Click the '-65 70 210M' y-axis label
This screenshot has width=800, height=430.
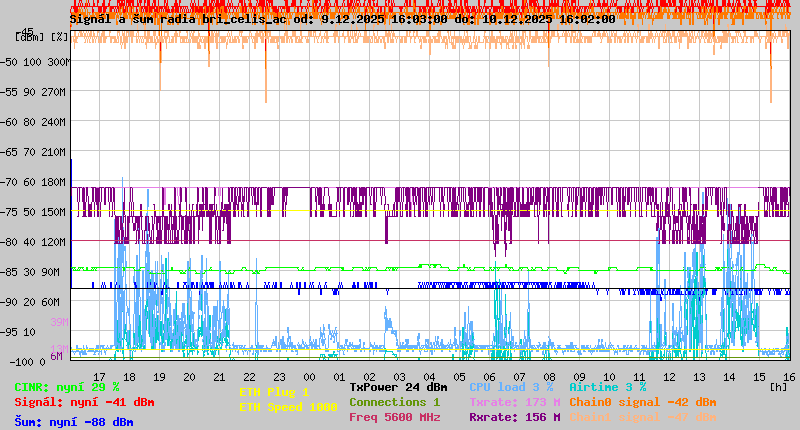pos(33,153)
